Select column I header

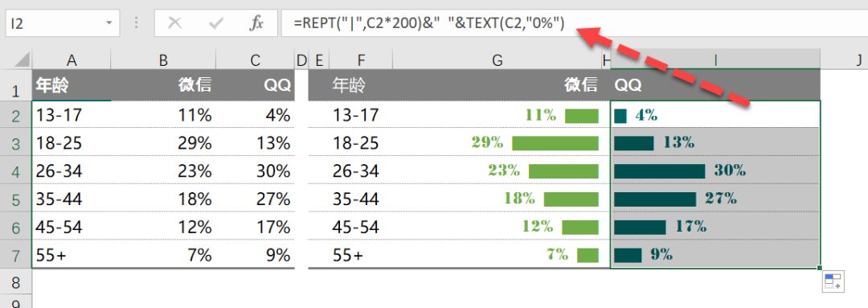(x=715, y=60)
